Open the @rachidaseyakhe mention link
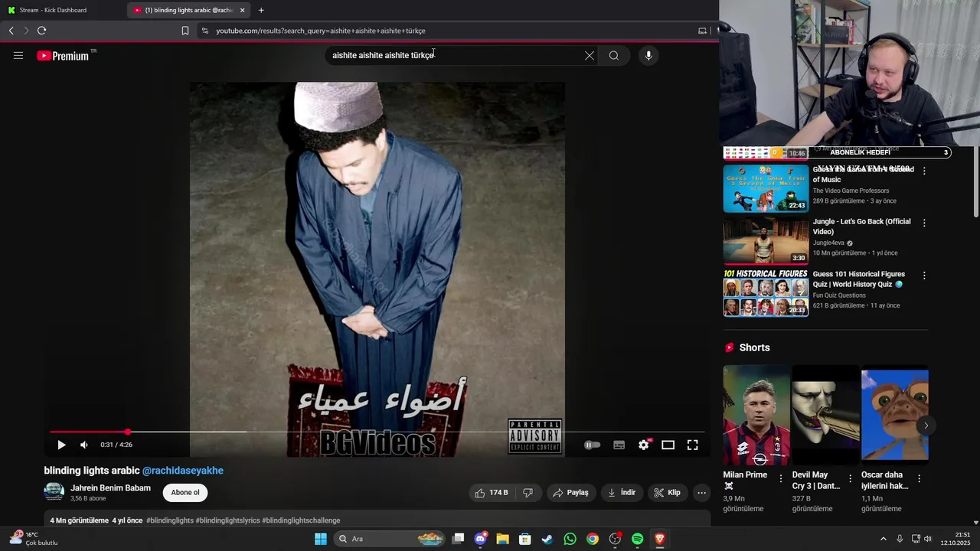Viewport: 980px width, 551px height. [x=183, y=471]
